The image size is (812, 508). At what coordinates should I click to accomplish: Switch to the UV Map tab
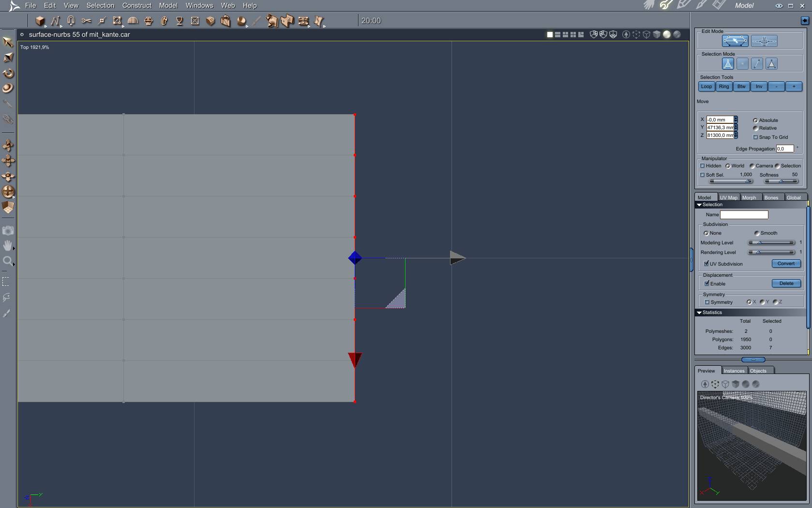728,197
